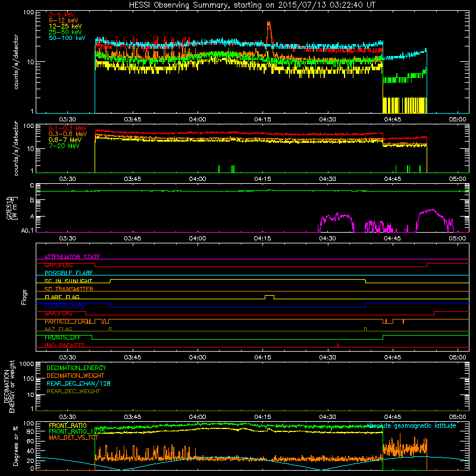The image size is (476, 476).
Task: Select the ECLIPSE_FLAG label
Action: pyautogui.click(x=65, y=305)
